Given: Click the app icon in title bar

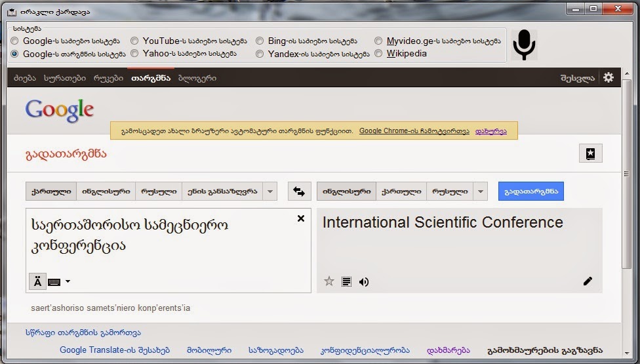Looking at the screenshot, I should 12,12.
